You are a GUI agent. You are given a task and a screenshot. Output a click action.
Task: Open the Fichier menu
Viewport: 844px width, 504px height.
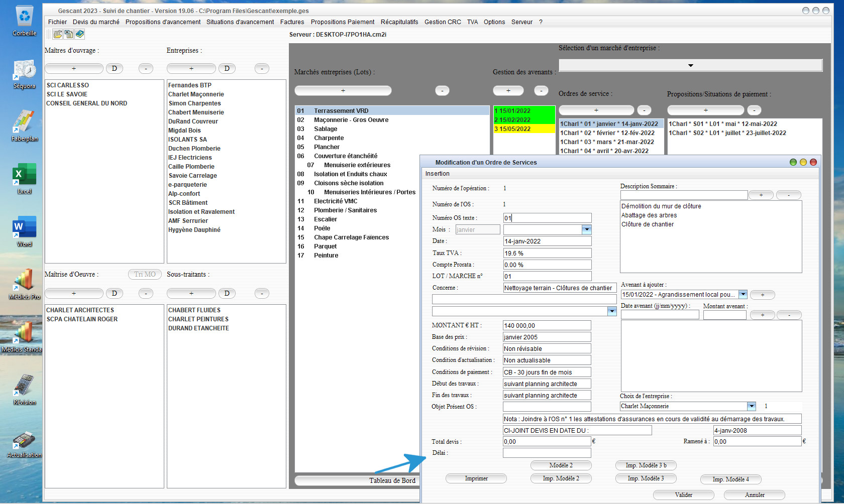tap(57, 22)
